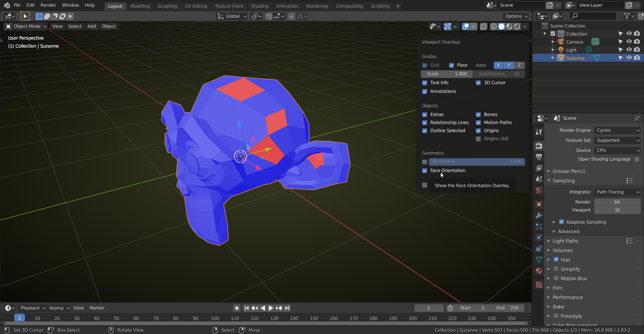Switch to the Modeling workspace tab
644x334 pixels.
(x=140, y=6)
